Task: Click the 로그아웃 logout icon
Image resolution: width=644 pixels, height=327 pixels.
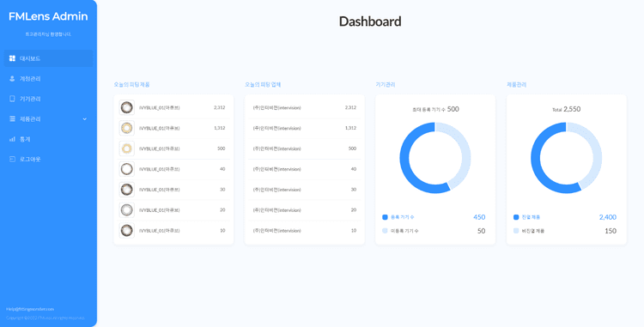Action: 12,159
